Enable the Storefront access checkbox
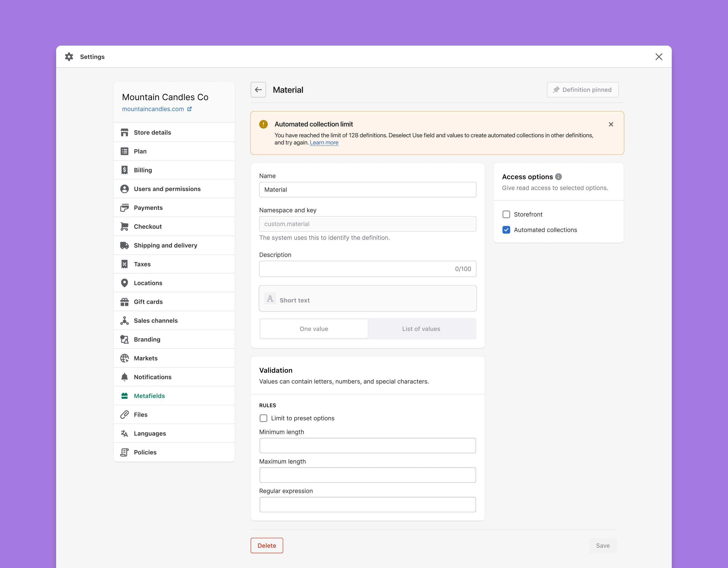Screen dimensions: 728x568 click(506, 214)
